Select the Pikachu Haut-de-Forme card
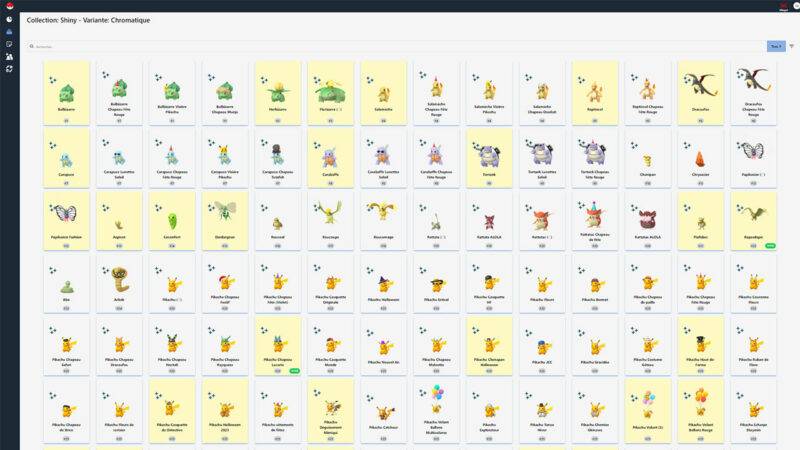The height and width of the screenshot is (450, 800). coord(701,346)
